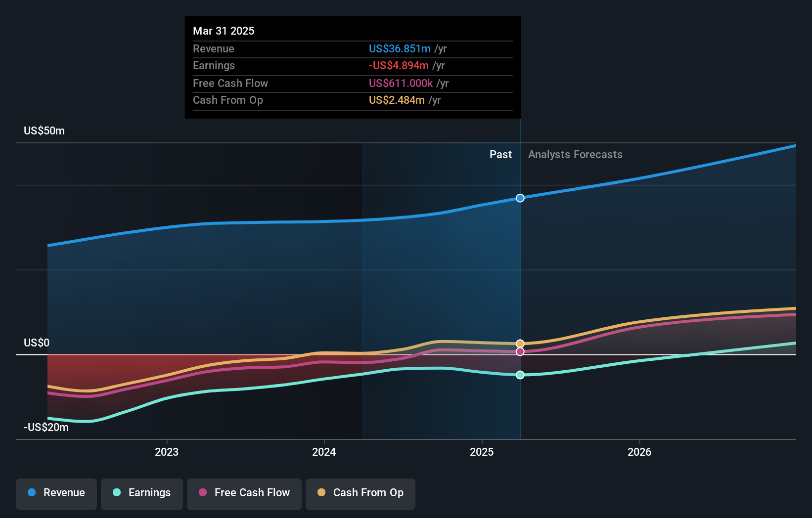Viewport: 812px width, 518px height.
Task: Toggle the Revenue series visibility
Action: click(56, 493)
